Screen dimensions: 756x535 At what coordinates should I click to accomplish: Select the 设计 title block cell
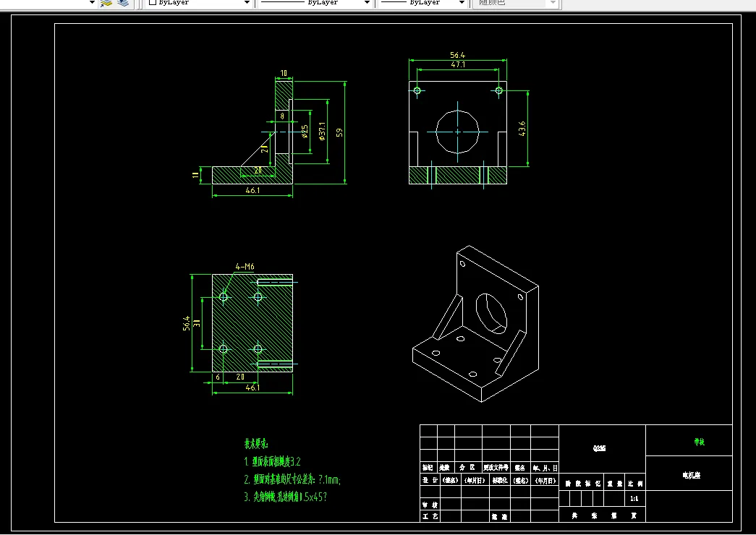pyautogui.click(x=430, y=481)
